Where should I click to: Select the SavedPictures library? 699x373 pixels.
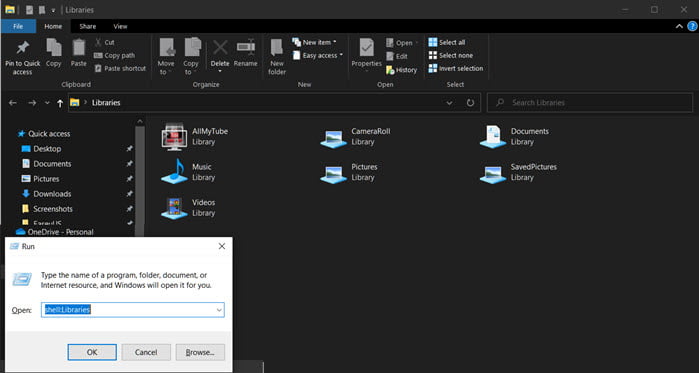pyautogui.click(x=518, y=172)
